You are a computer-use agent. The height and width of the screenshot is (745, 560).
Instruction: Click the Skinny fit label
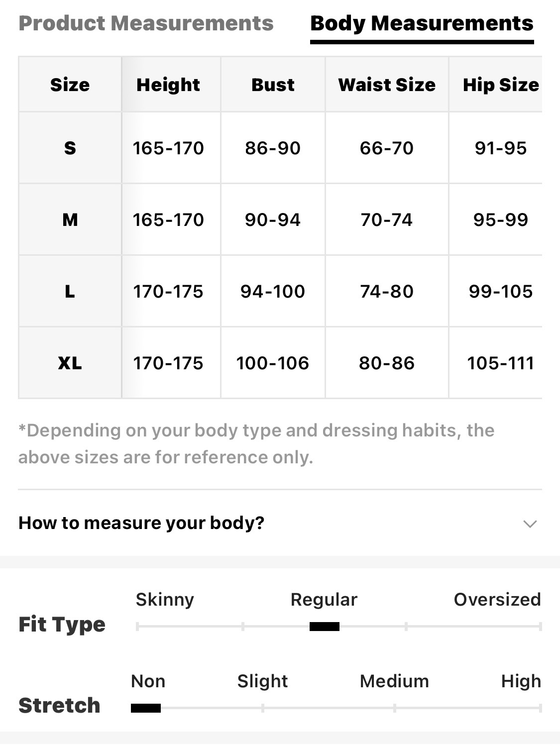point(165,600)
